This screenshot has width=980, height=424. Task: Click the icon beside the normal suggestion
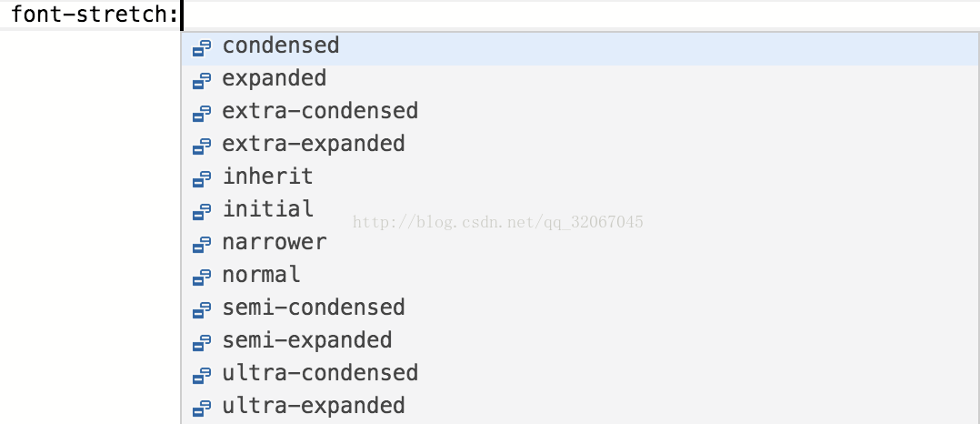pyautogui.click(x=201, y=278)
